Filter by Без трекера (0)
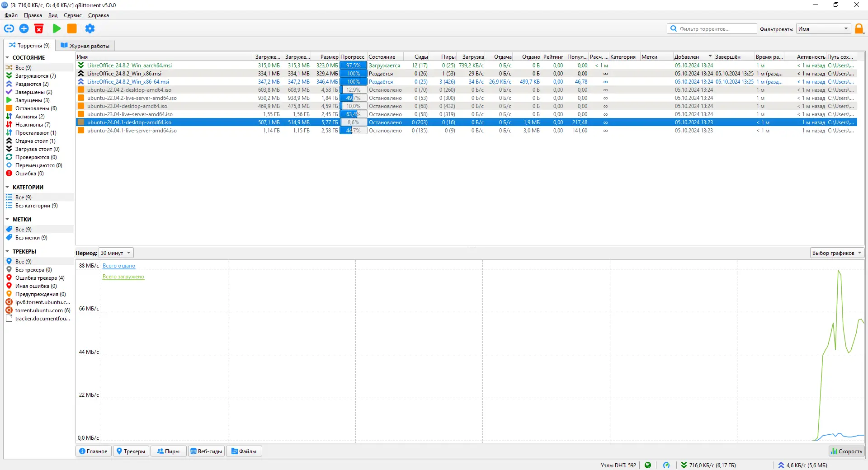The width and height of the screenshot is (868, 470). [x=39, y=270]
